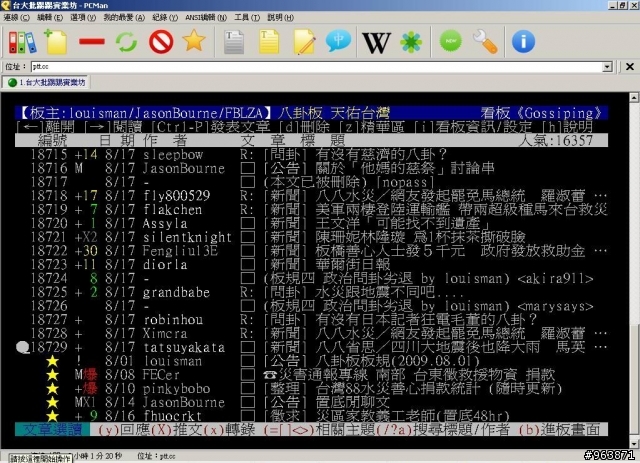Click post 18719 by flakchen
The width and height of the screenshot is (640, 463).
311,210
